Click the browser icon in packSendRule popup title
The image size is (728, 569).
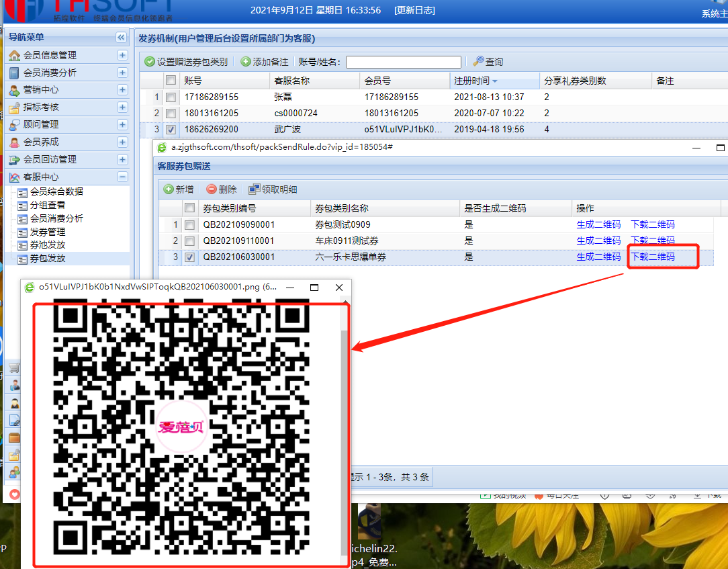point(162,148)
